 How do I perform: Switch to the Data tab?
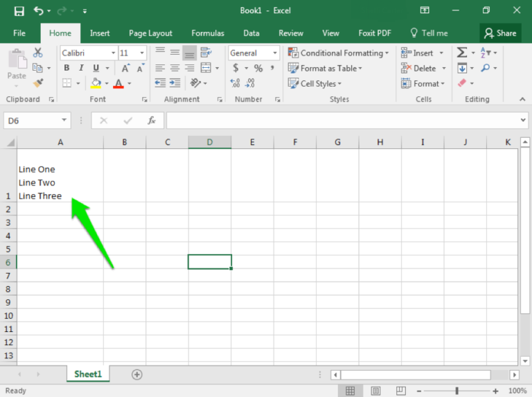(251, 33)
